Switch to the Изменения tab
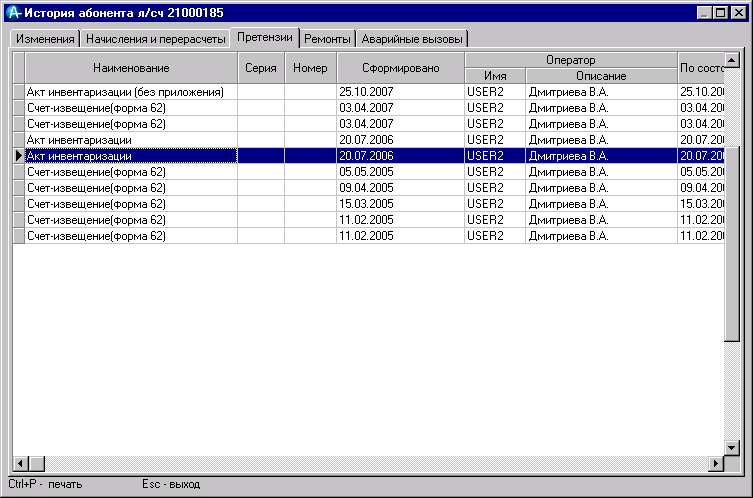The image size is (753, 498). pyautogui.click(x=45, y=39)
